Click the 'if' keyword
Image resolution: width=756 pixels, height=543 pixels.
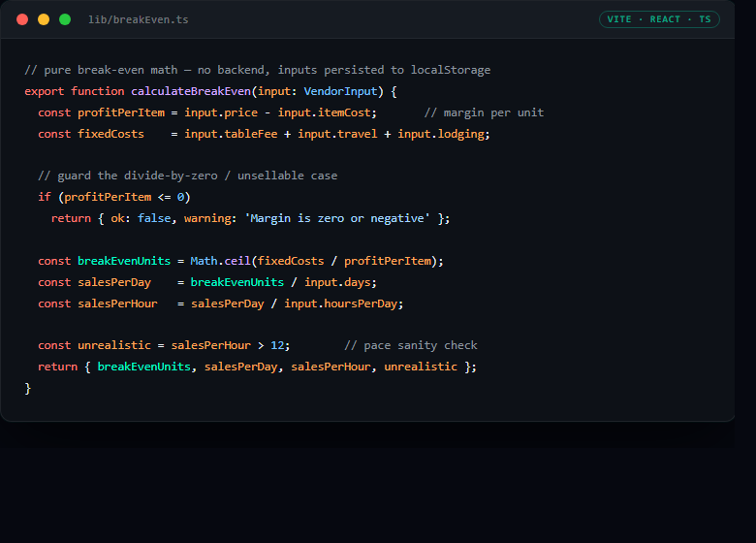[x=45, y=197]
